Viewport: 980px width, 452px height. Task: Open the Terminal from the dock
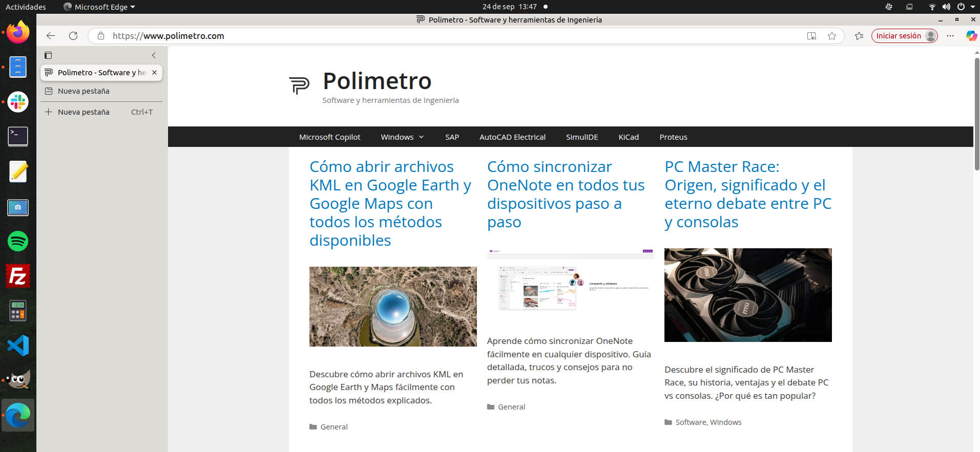pyautogui.click(x=18, y=137)
